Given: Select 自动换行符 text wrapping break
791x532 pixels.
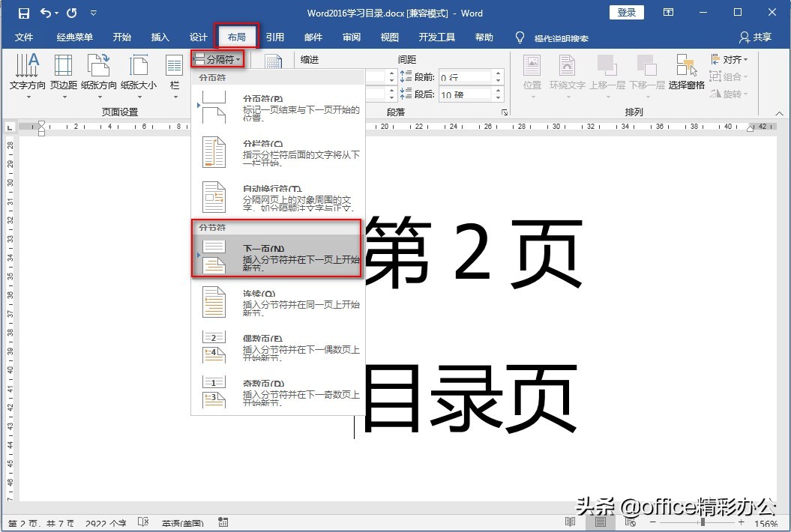Looking at the screenshot, I should (x=278, y=197).
